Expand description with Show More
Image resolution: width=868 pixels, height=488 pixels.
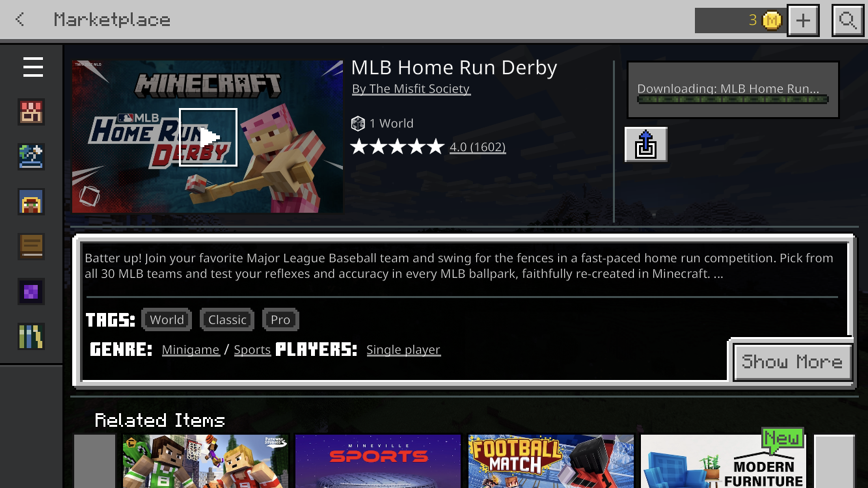click(x=792, y=362)
